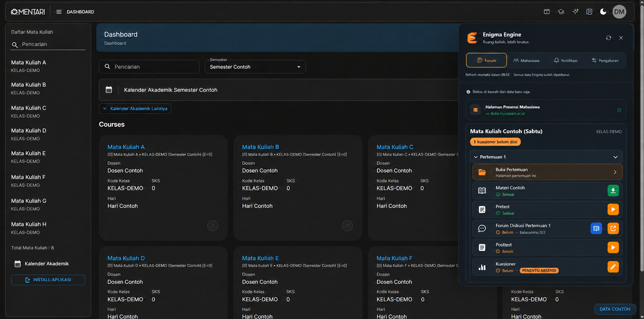Click calendar icon in Kalender Akademik bar
The width and height of the screenshot is (644, 319).
109,90
